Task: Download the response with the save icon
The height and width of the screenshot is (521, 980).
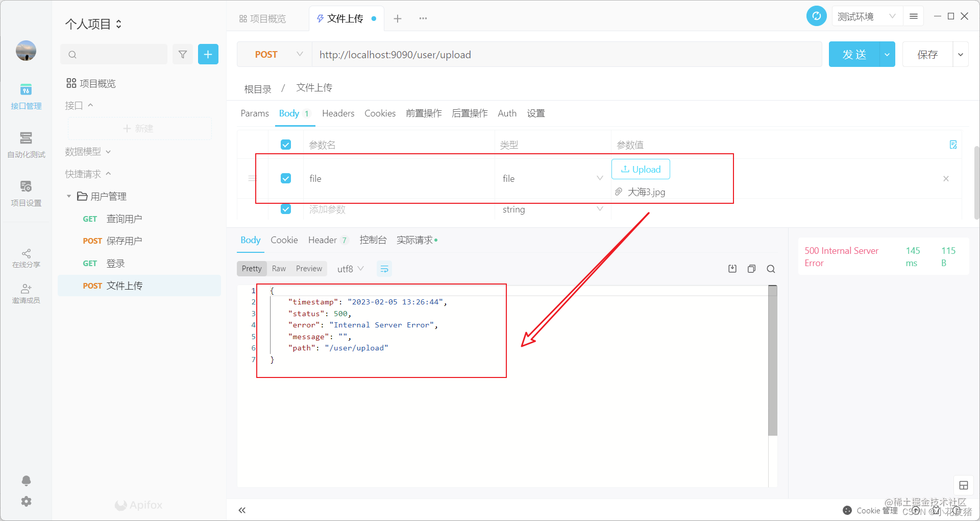Action: click(x=732, y=269)
